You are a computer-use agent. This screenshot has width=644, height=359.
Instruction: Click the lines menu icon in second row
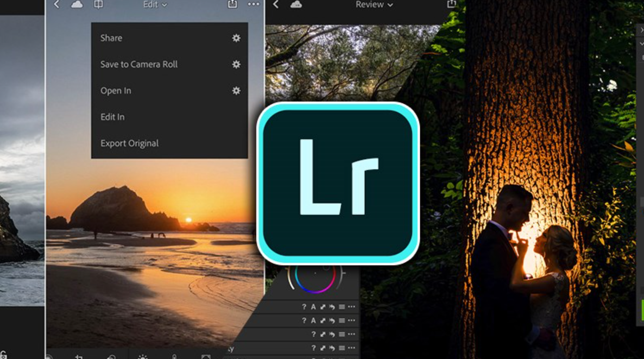pos(342,320)
